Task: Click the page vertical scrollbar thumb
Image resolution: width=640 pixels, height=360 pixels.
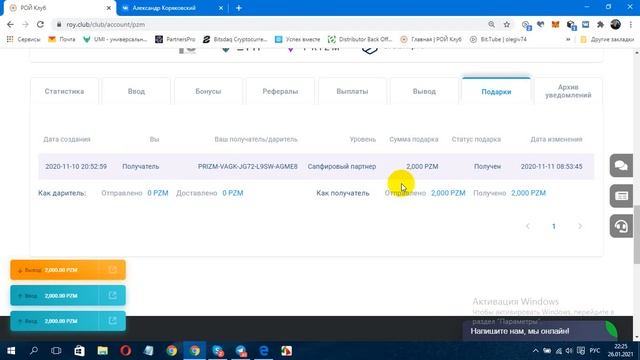Action: click(637, 235)
